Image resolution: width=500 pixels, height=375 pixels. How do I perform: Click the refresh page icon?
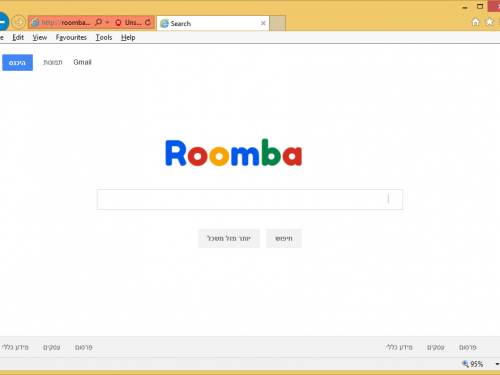pos(148,23)
